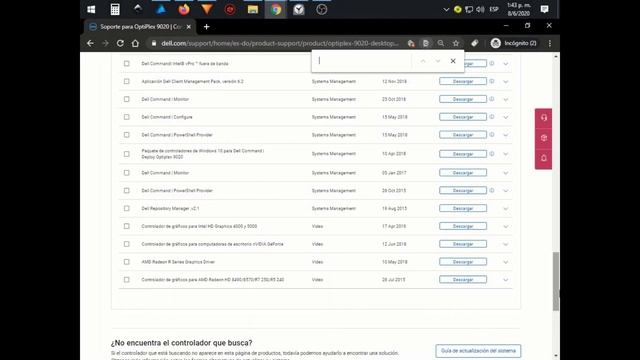Open the red box icon in side panel

(544, 138)
